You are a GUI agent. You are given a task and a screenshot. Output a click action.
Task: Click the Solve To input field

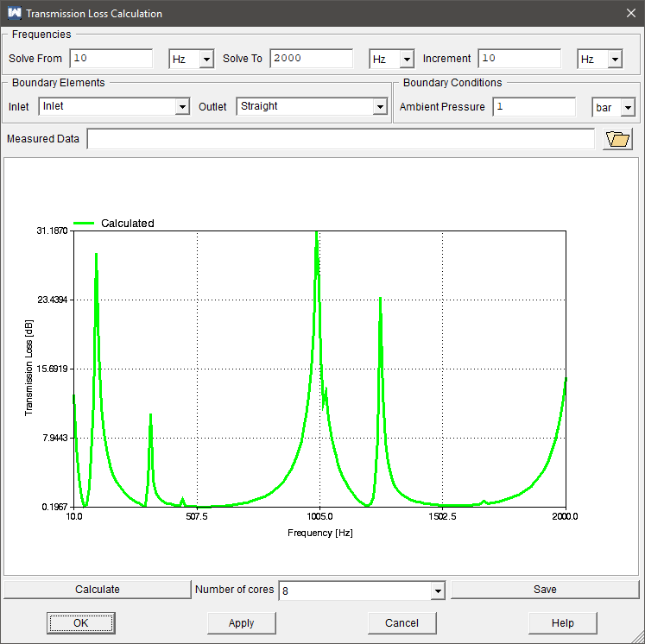(312, 59)
